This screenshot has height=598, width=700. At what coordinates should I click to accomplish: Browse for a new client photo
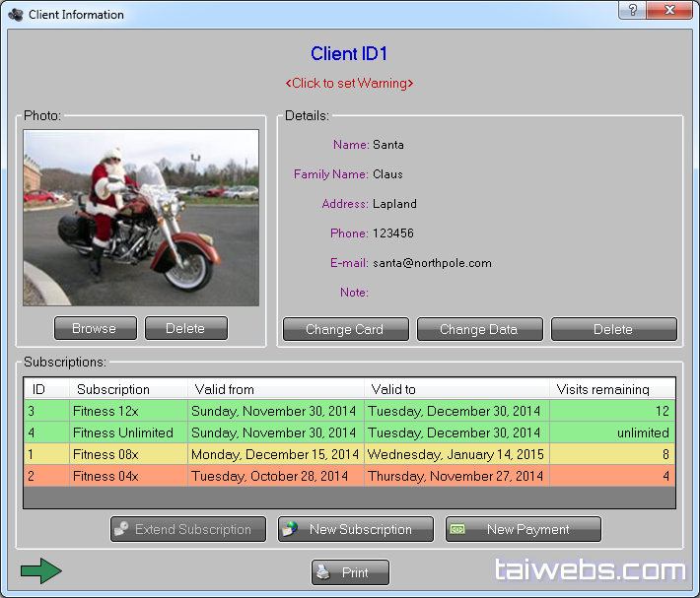(95, 328)
